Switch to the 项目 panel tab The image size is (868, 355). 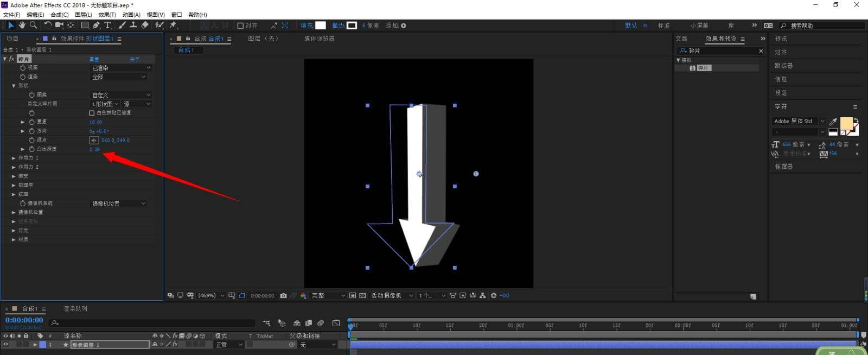12,39
